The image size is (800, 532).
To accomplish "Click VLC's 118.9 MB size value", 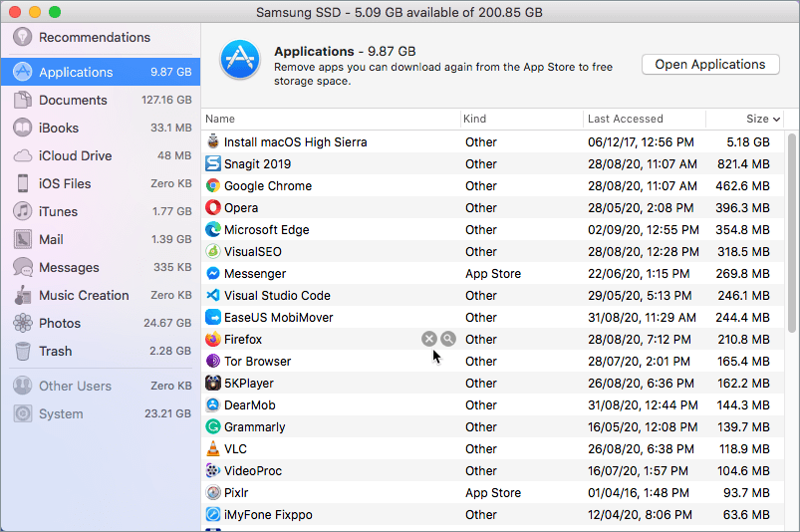I will [744, 449].
